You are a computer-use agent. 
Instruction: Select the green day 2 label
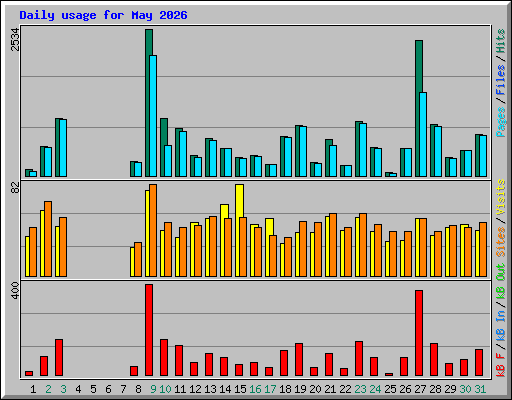coord(48,389)
